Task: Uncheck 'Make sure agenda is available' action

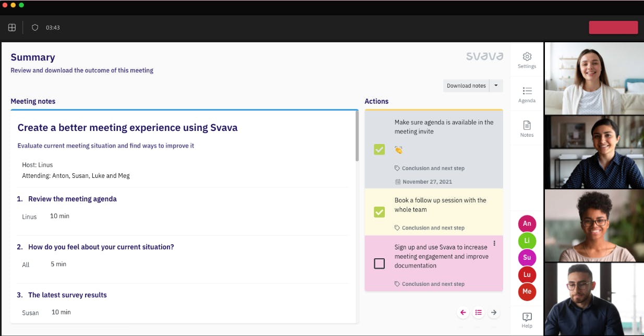Action: (380, 150)
